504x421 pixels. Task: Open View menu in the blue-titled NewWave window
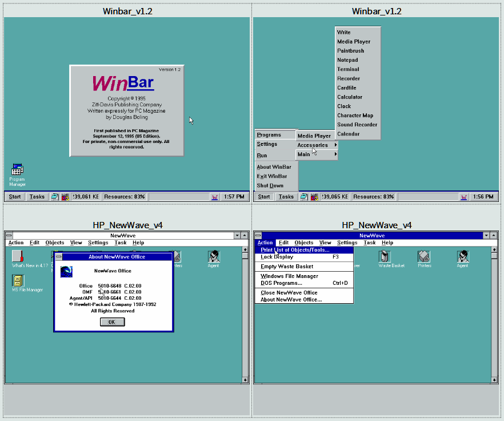(325, 243)
